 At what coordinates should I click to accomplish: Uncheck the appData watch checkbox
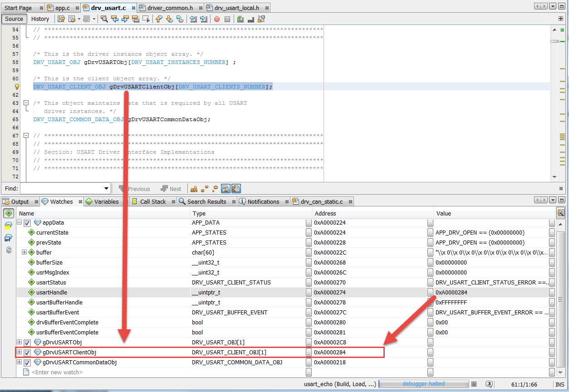click(x=27, y=223)
